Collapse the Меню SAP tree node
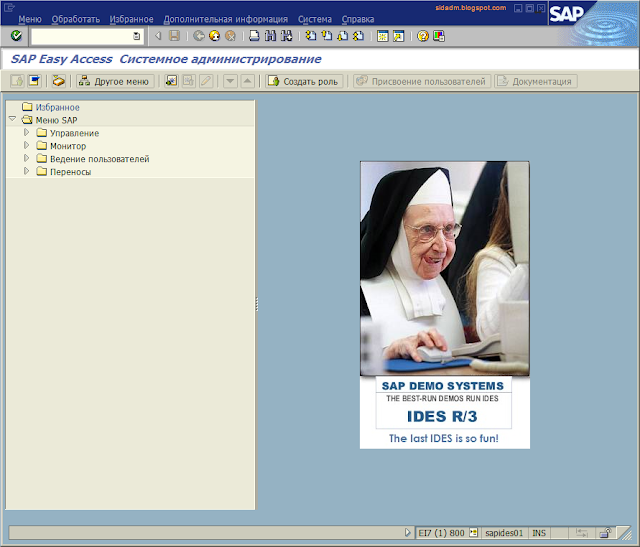The image size is (640, 547). point(12,120)
